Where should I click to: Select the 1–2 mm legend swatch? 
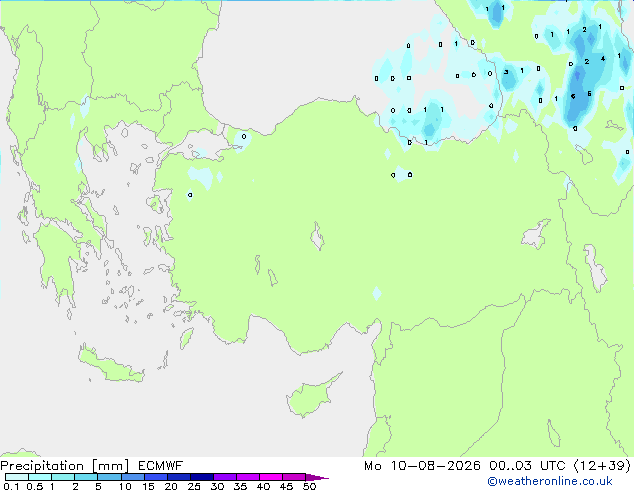63,477
